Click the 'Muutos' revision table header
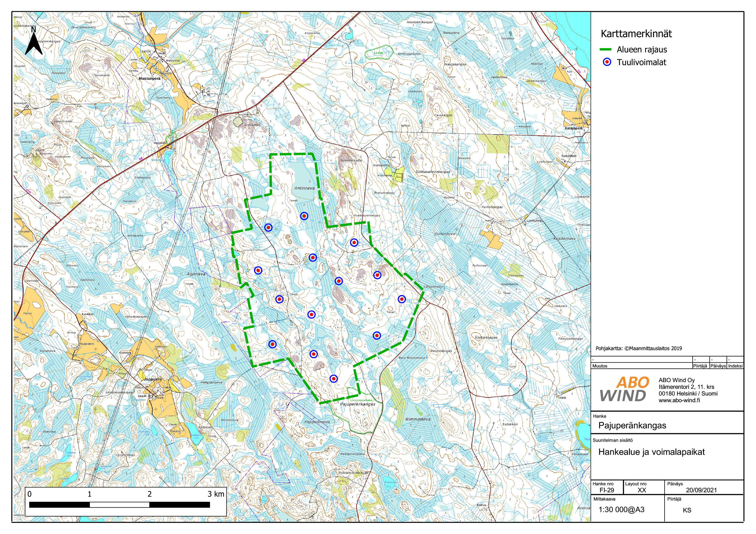Screen dimensions: 756x534 (x=600, y=366)
